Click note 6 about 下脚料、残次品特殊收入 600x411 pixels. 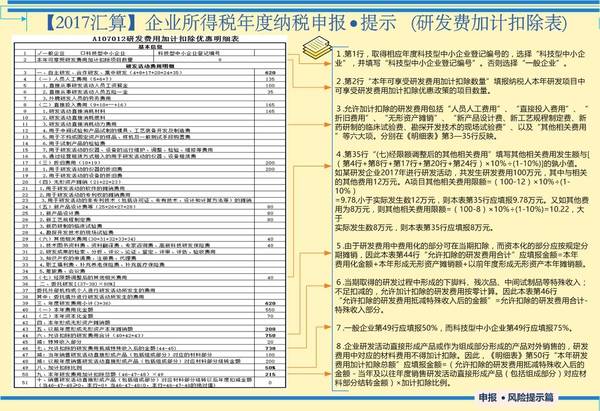461,296
